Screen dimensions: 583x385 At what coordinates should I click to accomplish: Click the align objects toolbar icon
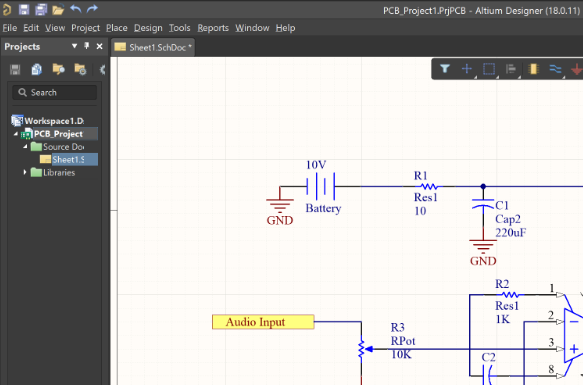(511, 69)
